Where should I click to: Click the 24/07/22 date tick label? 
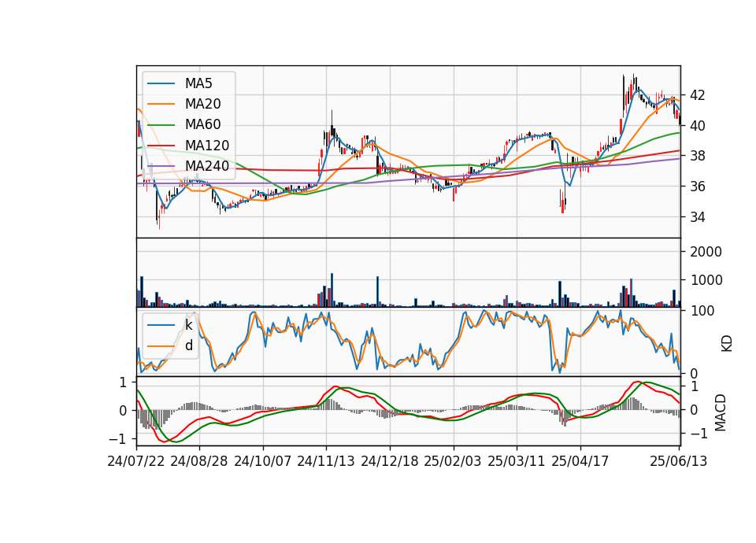(x=136, y=461)
